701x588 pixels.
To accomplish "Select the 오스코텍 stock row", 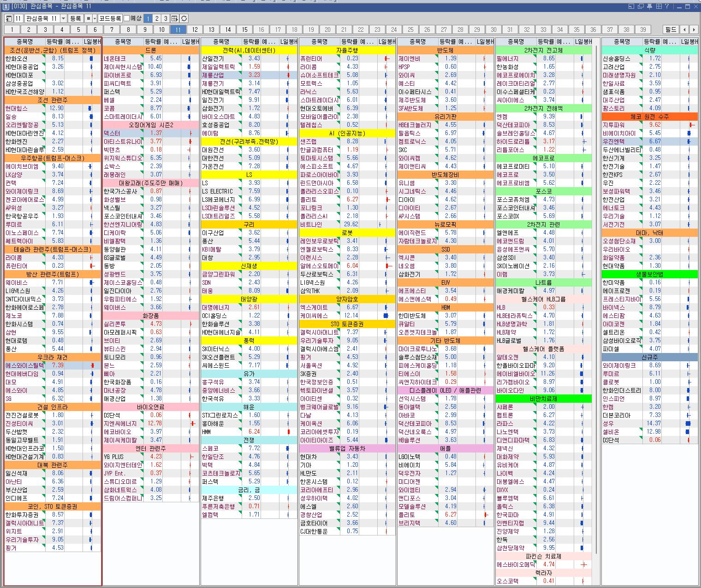I will coord(544,581).
